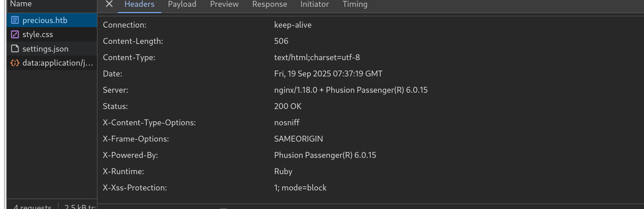Click the stylesheet icon beside style.css
The height and width of the screenshot is (209, 644).
point(15,34)
